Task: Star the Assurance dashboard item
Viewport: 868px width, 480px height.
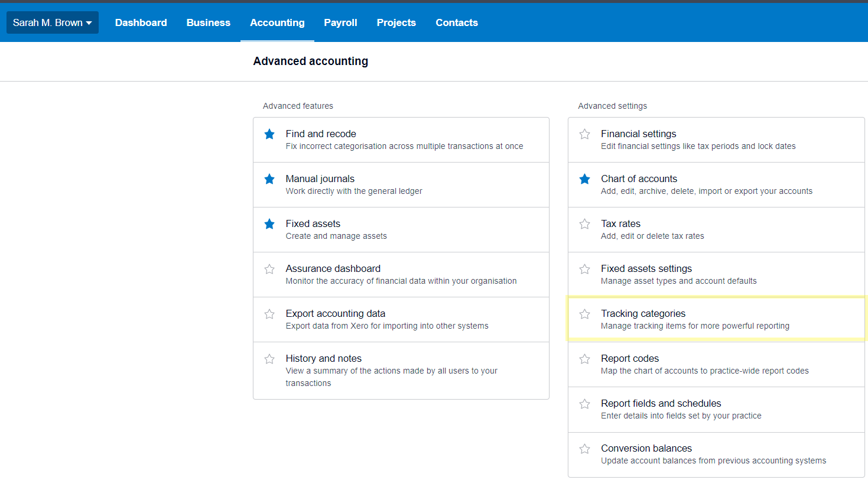Action: [269, 269]
